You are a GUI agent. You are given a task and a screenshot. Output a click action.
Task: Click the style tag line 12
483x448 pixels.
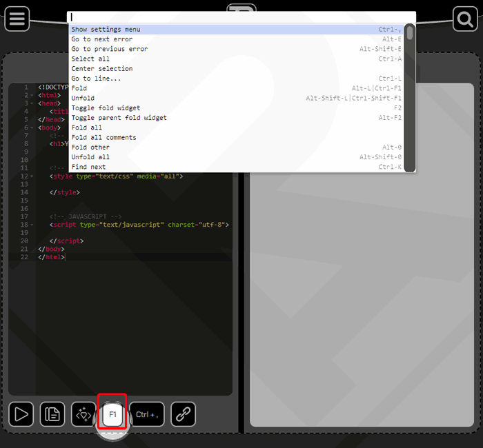(x=116, y=176)
